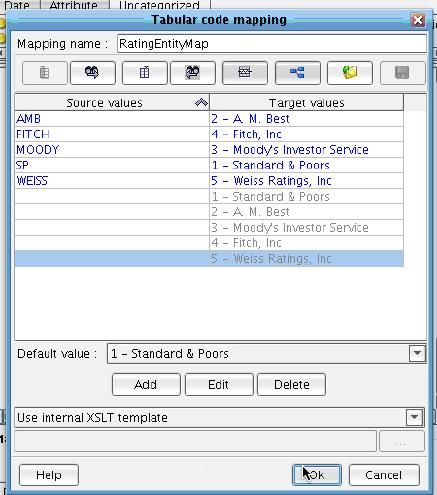Switch to the Uncategorized tab
The height and width of the screenshot is (495, 437).
coord(159,5)
